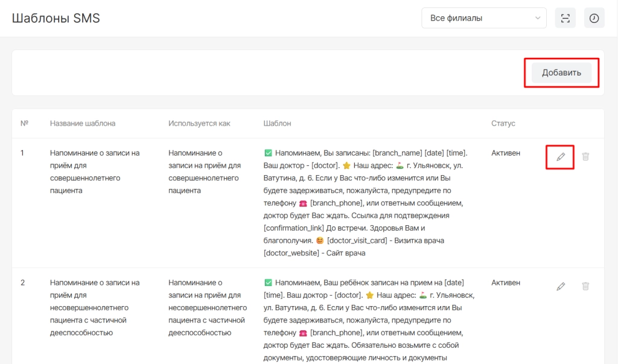The width and height of the screenshot is (618, 364).
Task: Click the "Шаблоны SMS" page title
Action: pos(56,18)
